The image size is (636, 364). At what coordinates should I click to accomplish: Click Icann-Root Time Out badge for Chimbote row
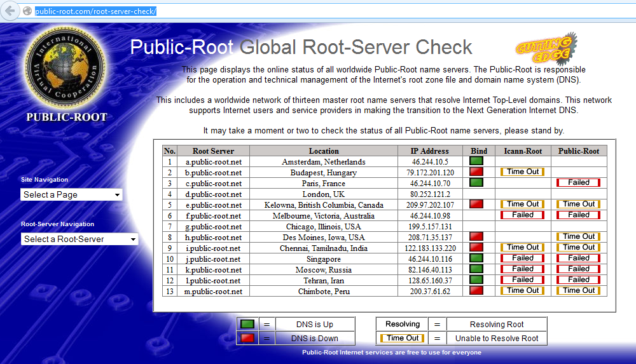(522, 291)
